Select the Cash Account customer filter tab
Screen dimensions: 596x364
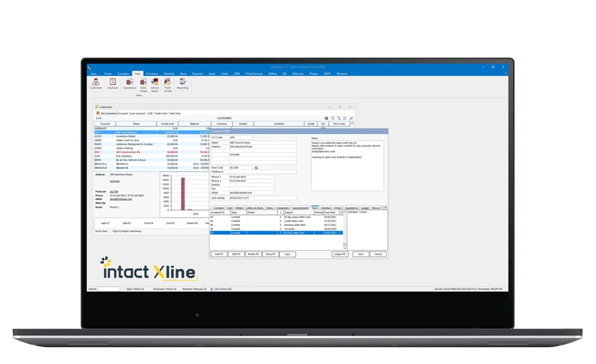(137, 114)
